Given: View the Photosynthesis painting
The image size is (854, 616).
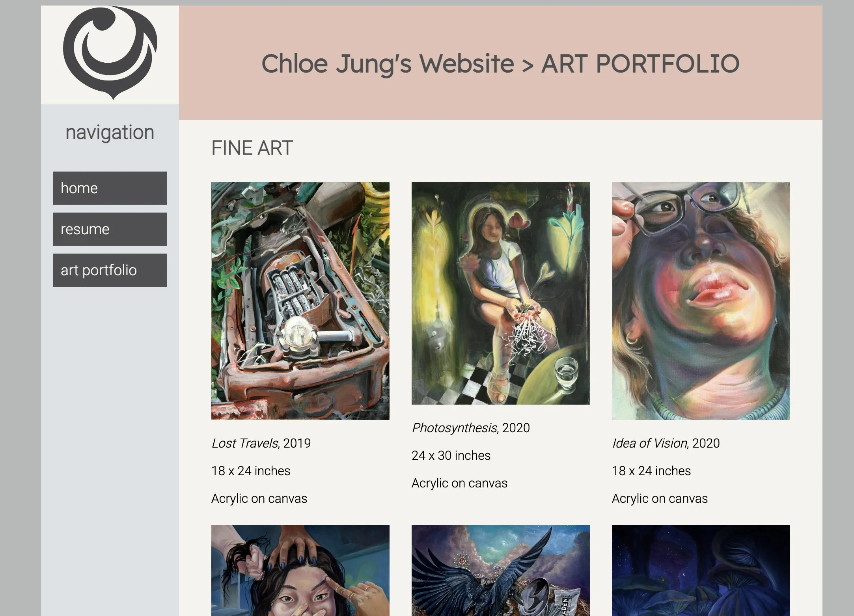Looking at the screenshot, I should (x=501, y=293).
